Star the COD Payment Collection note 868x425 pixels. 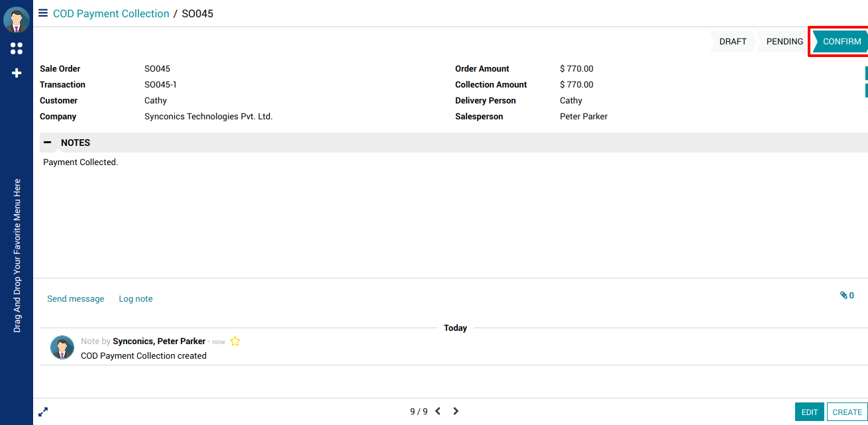[235, 341]
